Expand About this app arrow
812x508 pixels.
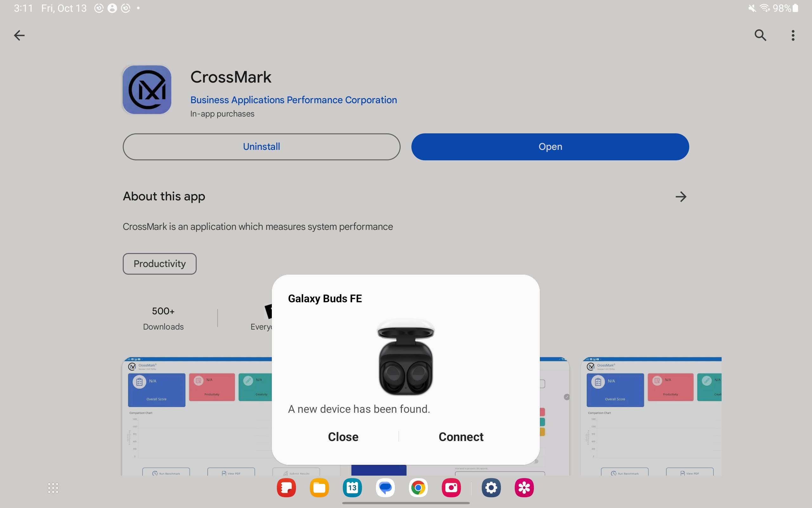click(681, 197)
